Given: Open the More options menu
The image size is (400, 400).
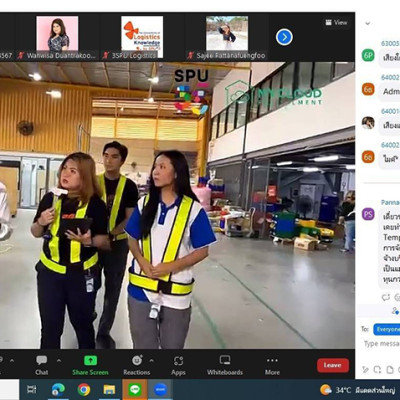Looking at the screenshot, I should (272, 365).
